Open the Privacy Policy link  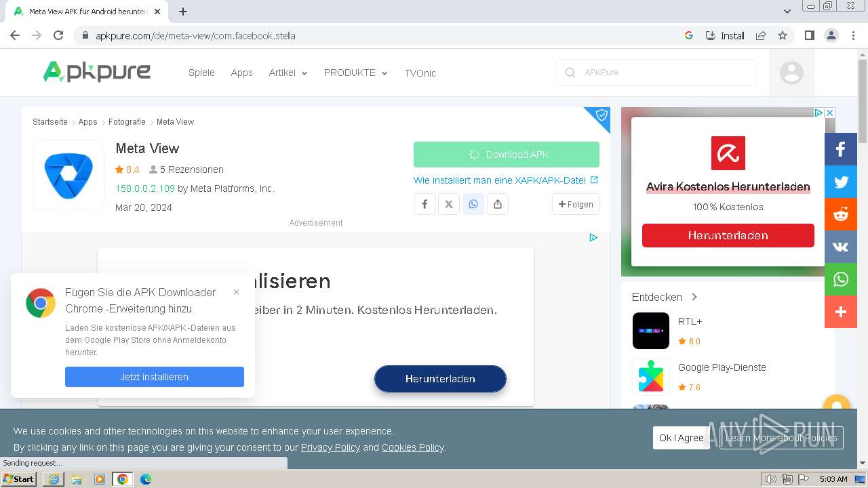[x=330, y=447]
